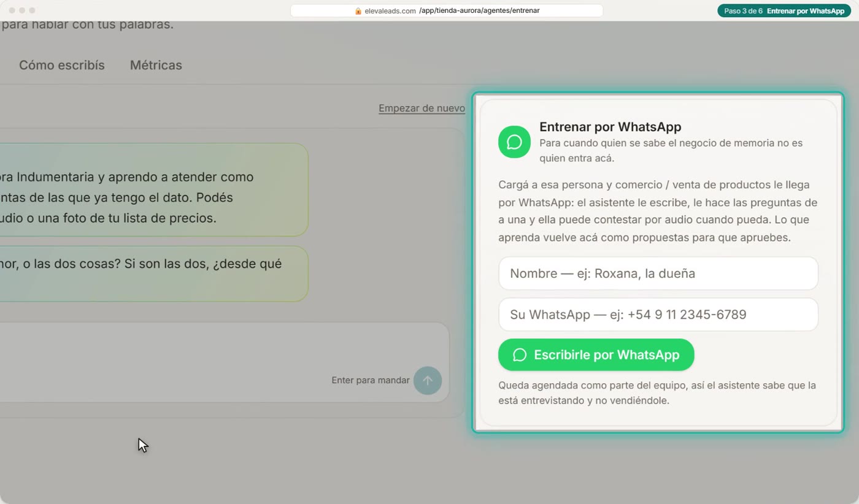
Task: Click the chat bubble mentioning Indumentaria
Action: pyautogui.click(x=153, y=190)
